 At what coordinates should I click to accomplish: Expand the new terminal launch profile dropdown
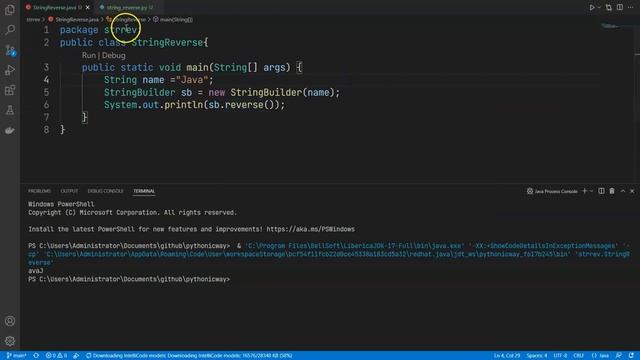pos(591,191)
